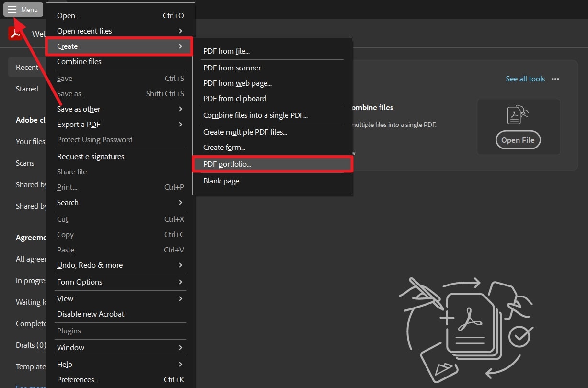Viewport: 588px width, 388px height.
Task: Click the Save menu item
Action: 120,79
